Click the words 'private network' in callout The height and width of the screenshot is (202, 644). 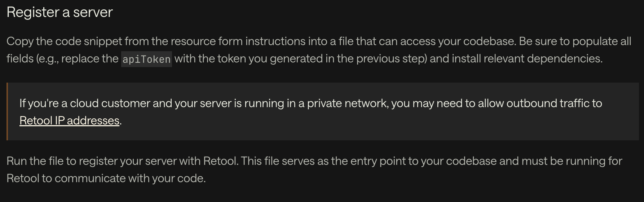click(x=348, y=103)
